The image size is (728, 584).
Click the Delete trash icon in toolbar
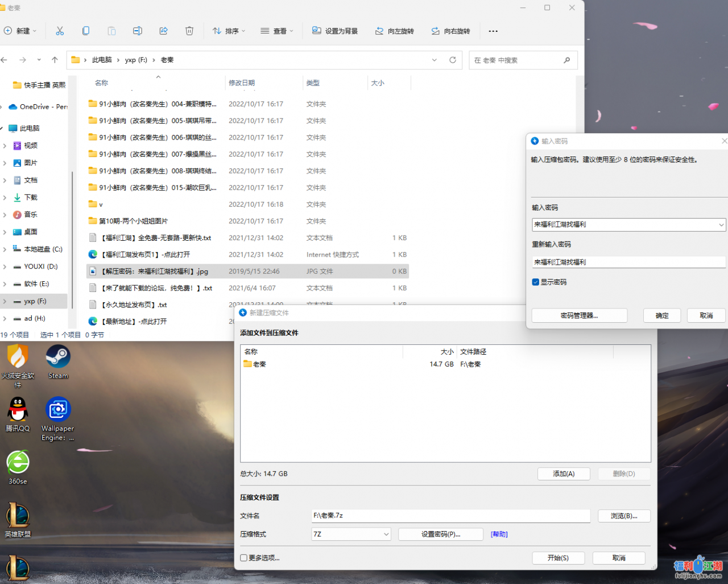tap(189, 31)
